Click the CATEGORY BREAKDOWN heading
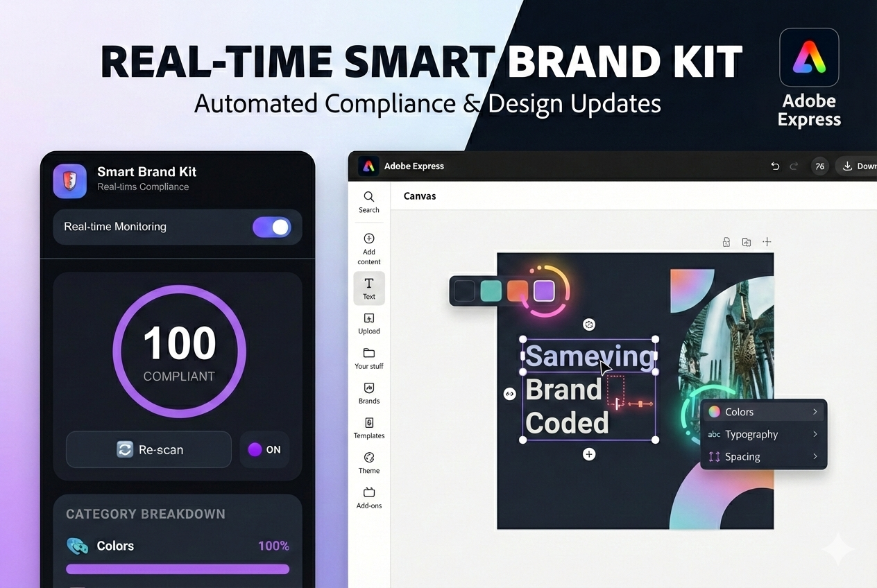The height and width of the screenshot is (588, 877). point(146,514)
